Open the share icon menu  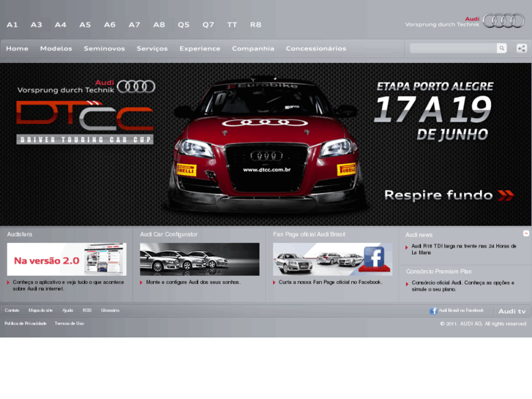pyautogui.click(x=522, y=48)
